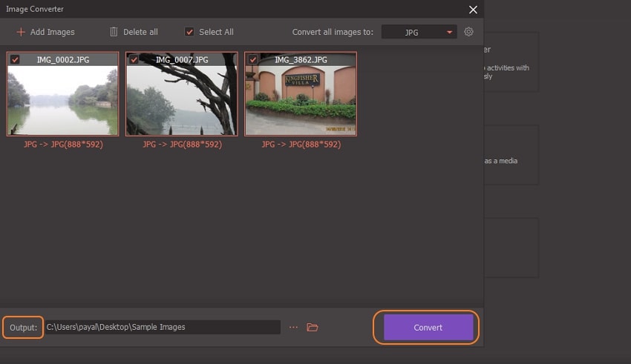631x364 pixels.
Task: Toggle the Select All checkbox
Action: pyautogui.click(x=189, y=32)
